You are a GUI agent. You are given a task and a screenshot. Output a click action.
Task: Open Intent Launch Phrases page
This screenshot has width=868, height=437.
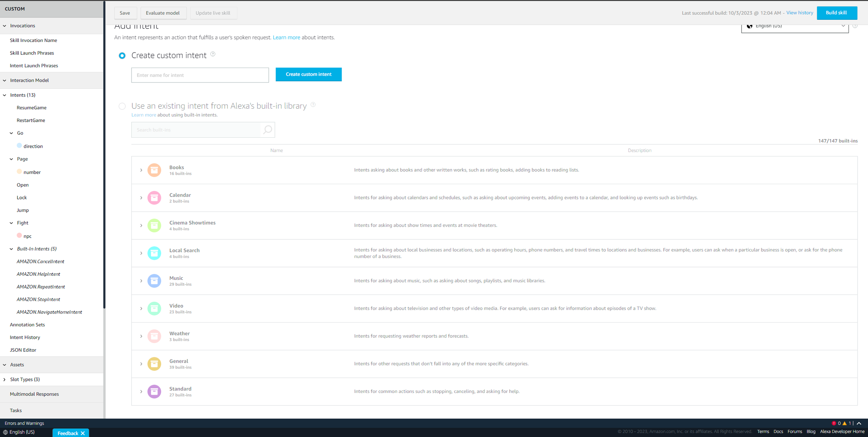click(x=34, y=66)
